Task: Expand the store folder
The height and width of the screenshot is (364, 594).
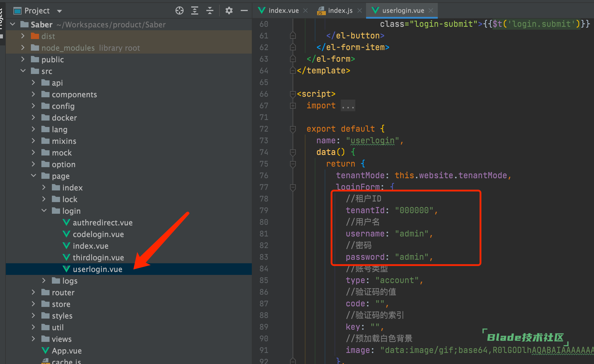Action: (x=33, y=304)
